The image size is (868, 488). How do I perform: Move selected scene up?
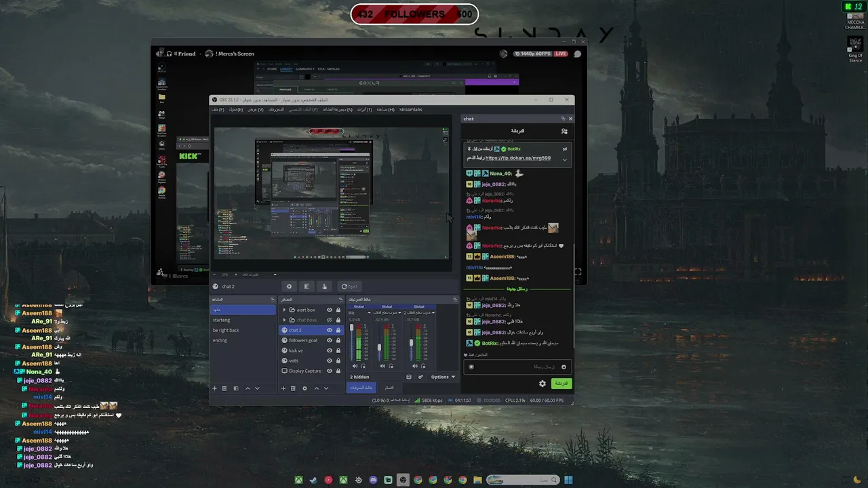click(248, 388)
